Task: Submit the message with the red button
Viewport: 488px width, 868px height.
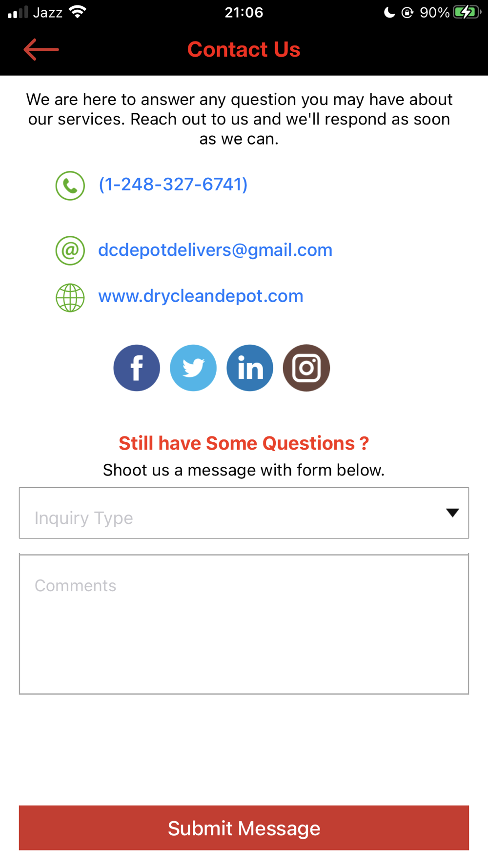Action: tap(244, 828)
